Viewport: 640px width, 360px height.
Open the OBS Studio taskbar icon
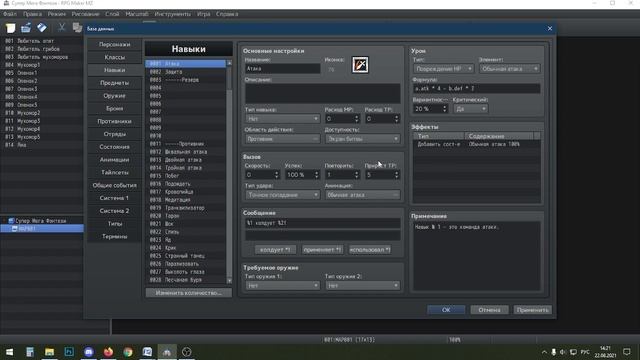(187, 352)
